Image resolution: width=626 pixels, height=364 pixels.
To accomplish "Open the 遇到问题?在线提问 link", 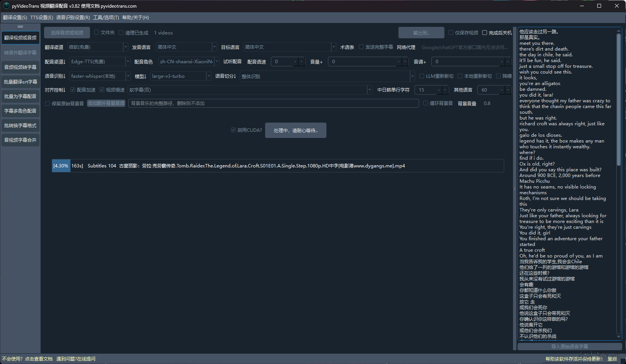I will (76, 359).
